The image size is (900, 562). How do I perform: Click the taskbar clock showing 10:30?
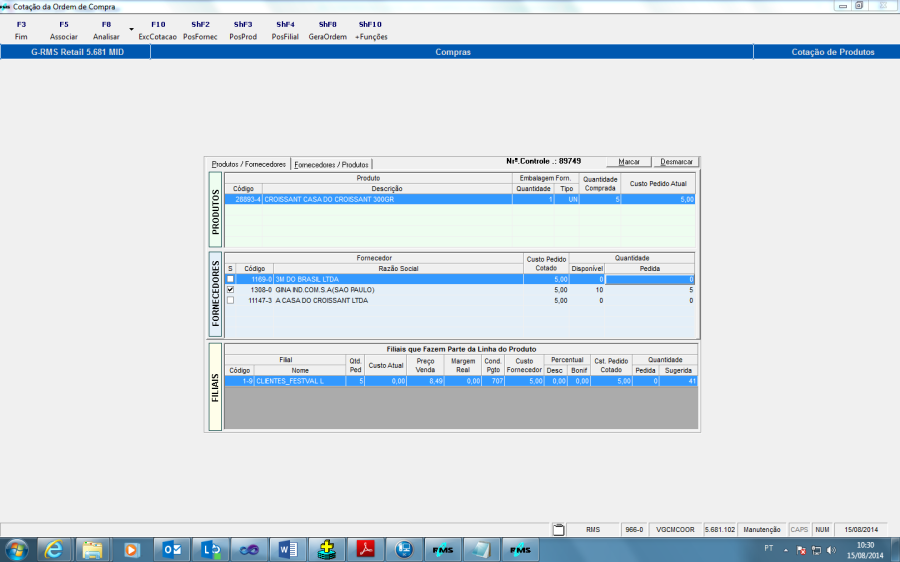click(866, 550)
